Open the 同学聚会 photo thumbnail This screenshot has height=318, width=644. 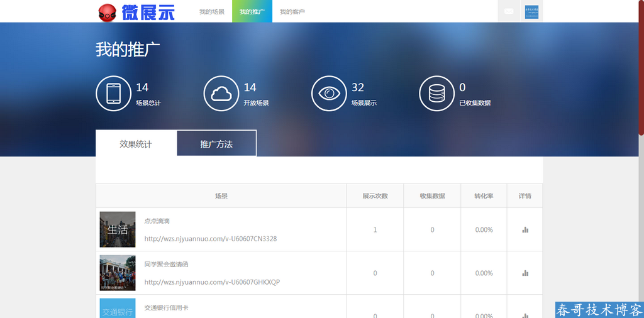coord(118,273)
